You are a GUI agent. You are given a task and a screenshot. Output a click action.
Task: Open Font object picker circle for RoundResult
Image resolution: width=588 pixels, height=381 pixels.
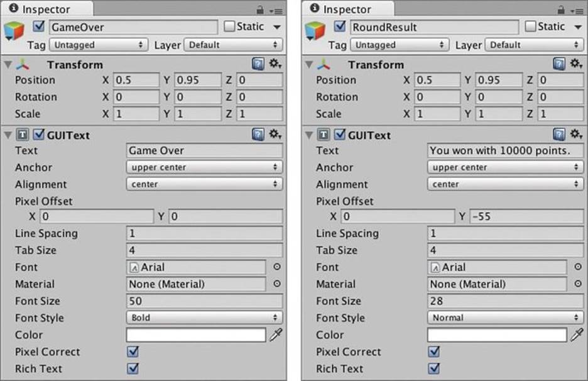click(x=578, y=267)
